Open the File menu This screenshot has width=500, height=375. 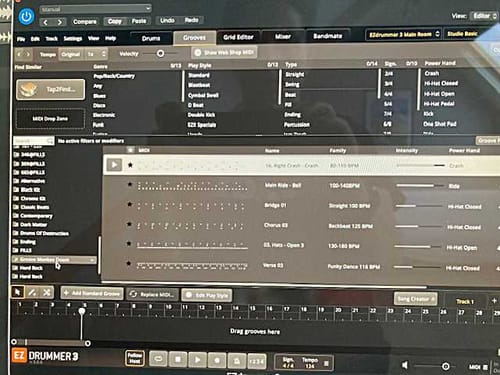click(21, 39)
